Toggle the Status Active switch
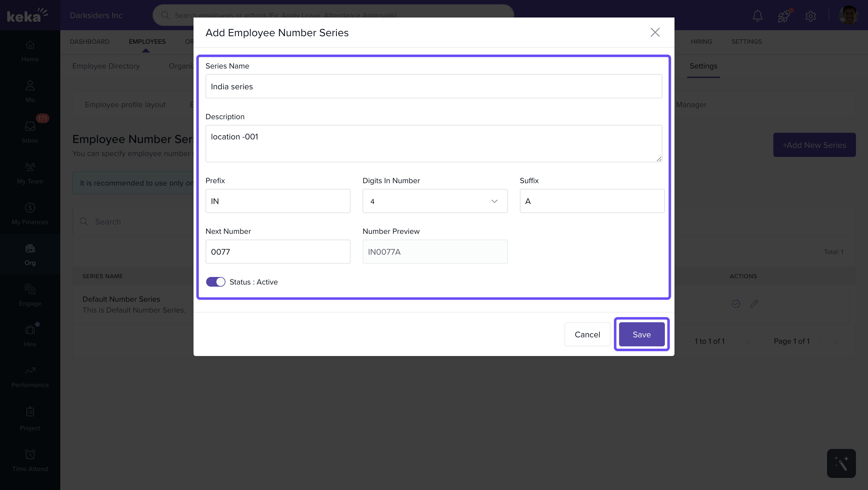Screen dimensions: 868x490 pos(216,282)
